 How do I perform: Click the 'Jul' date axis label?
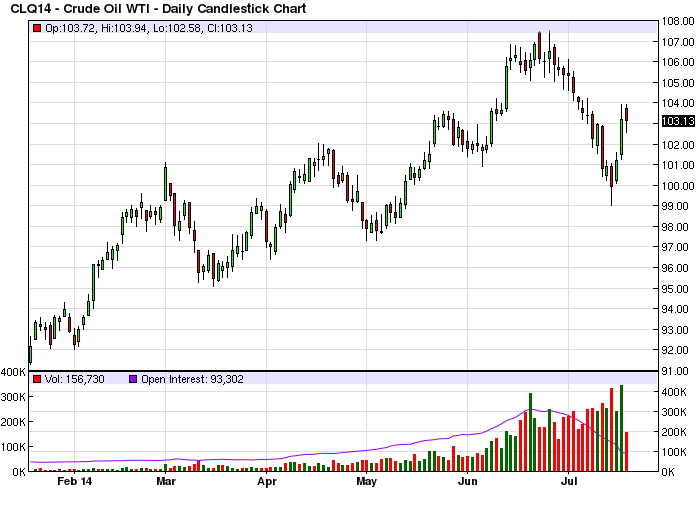click(569, 481)
